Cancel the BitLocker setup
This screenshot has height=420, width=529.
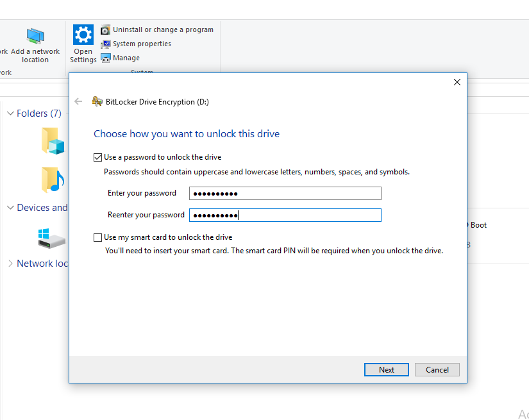tap(437, 370)
